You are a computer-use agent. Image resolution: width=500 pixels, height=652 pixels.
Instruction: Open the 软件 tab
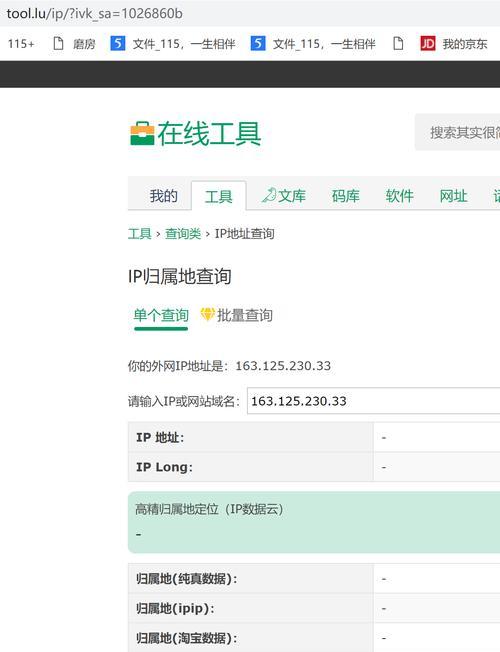(399, 196)
